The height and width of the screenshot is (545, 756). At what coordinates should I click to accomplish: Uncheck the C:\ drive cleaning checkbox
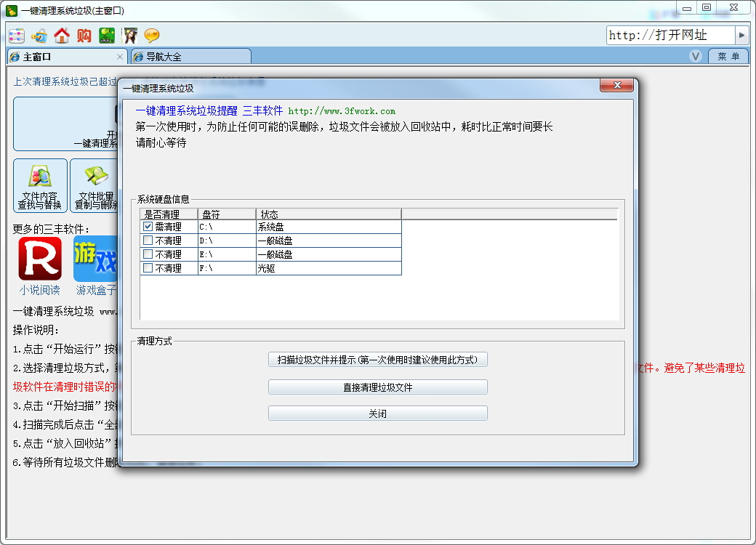(x=148, y=227)
